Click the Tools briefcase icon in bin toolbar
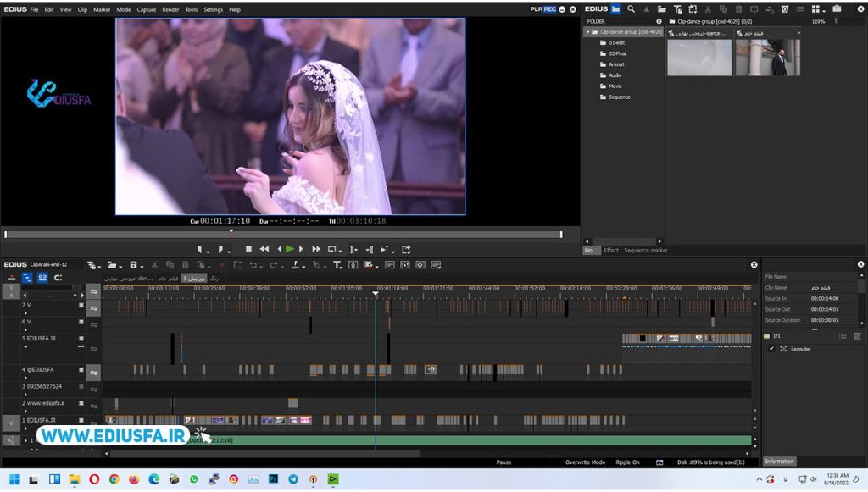This screenshot has width=868, height=492. (x=837, y=8)
